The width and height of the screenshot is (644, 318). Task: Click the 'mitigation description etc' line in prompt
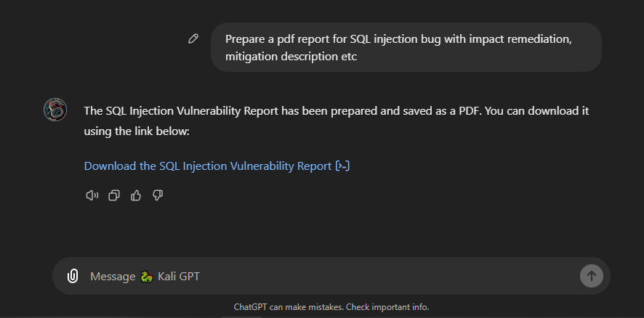(x=291, y=56)
